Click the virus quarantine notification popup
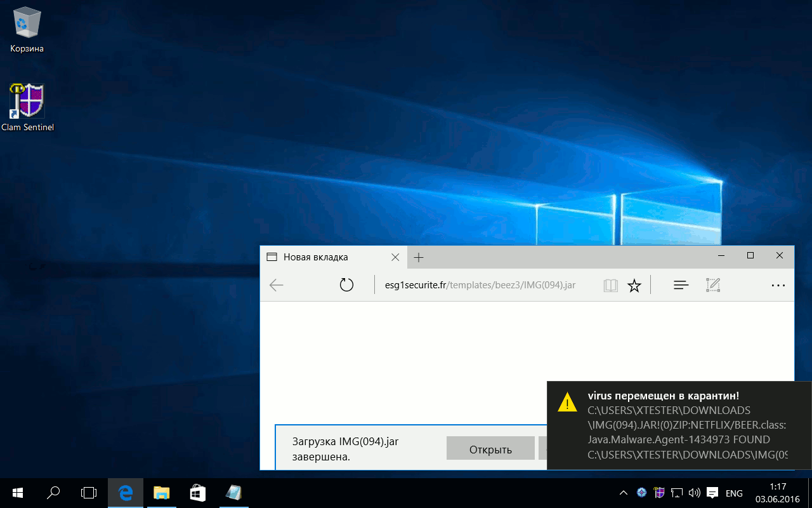The image size is (812, 508). click(679, 424)
